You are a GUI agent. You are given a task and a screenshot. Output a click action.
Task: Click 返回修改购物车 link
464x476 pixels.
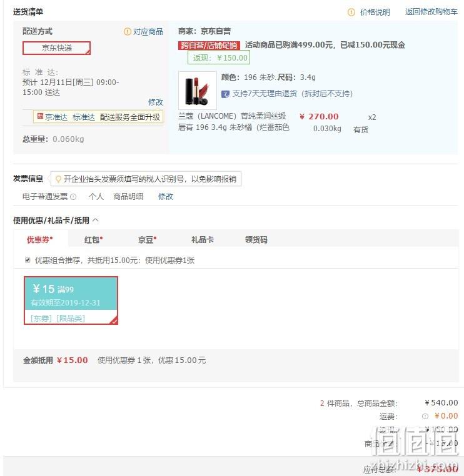[x=431, y=12]
